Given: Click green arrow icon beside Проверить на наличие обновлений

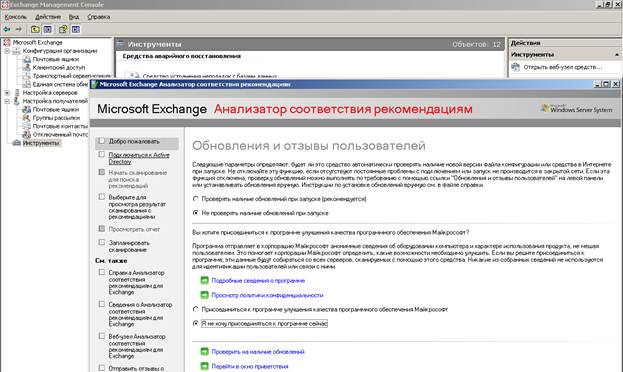Looking at the screenshot, I should [204, 352].
